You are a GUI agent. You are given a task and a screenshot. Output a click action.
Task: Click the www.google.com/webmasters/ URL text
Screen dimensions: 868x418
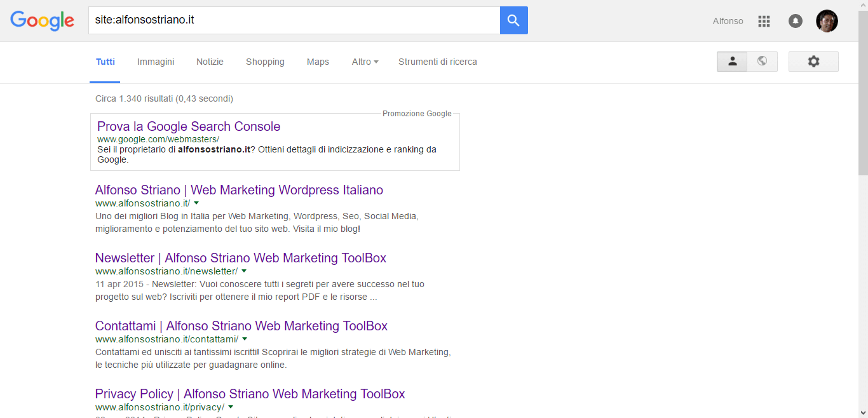[158, 139]
